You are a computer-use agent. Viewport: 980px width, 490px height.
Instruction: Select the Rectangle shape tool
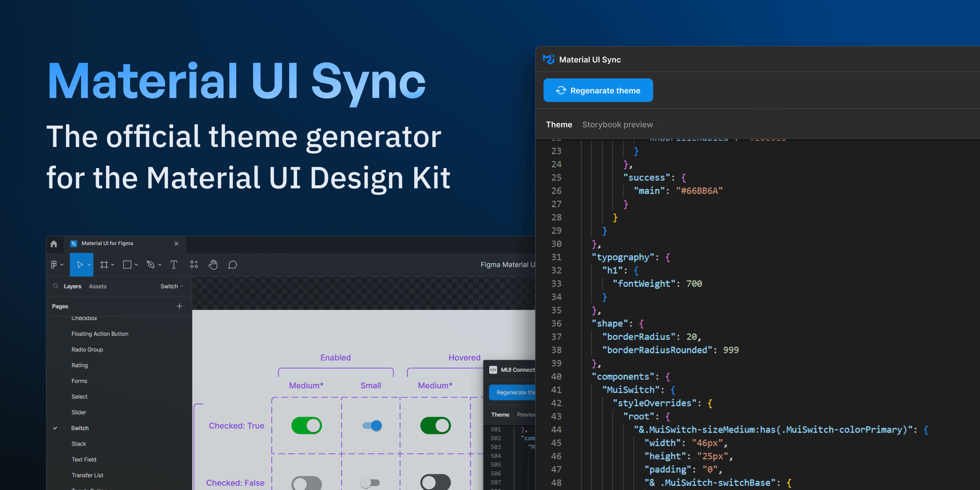128,264
